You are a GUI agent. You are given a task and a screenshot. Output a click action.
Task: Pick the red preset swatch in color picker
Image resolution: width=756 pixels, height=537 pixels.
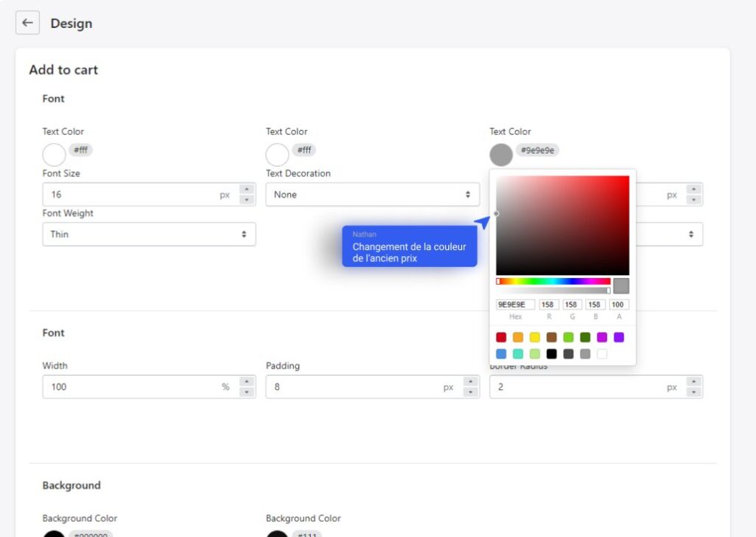click(501, 337)
